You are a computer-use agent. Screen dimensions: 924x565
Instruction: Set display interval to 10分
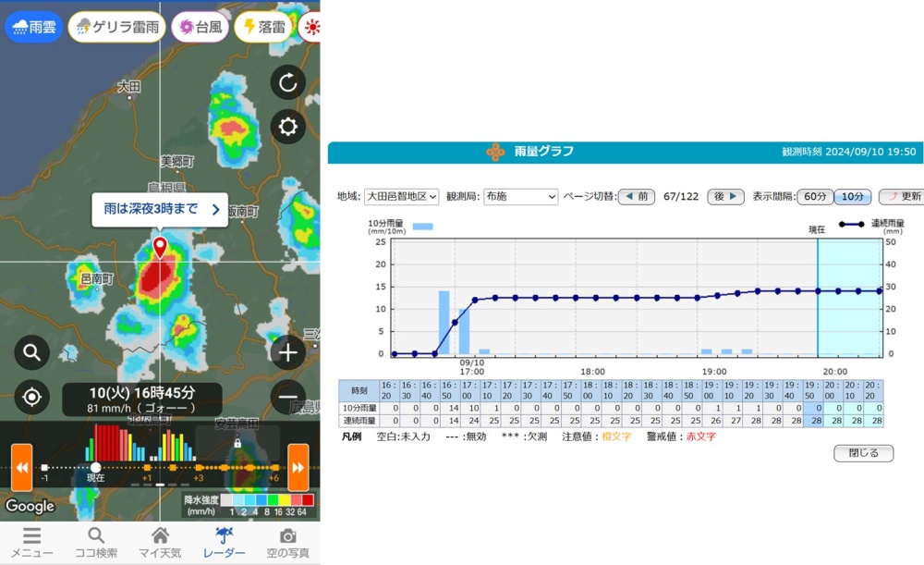[853, 196]
